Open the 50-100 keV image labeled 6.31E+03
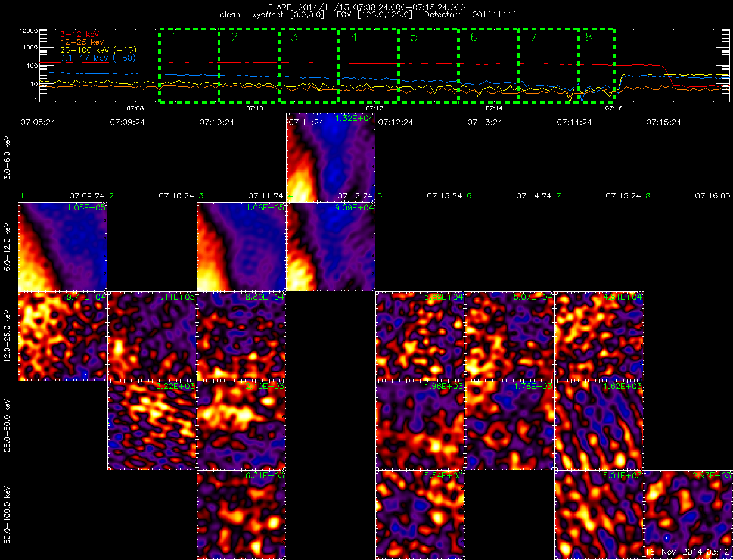This screenshot has width=733, height=560. (241, 515)
